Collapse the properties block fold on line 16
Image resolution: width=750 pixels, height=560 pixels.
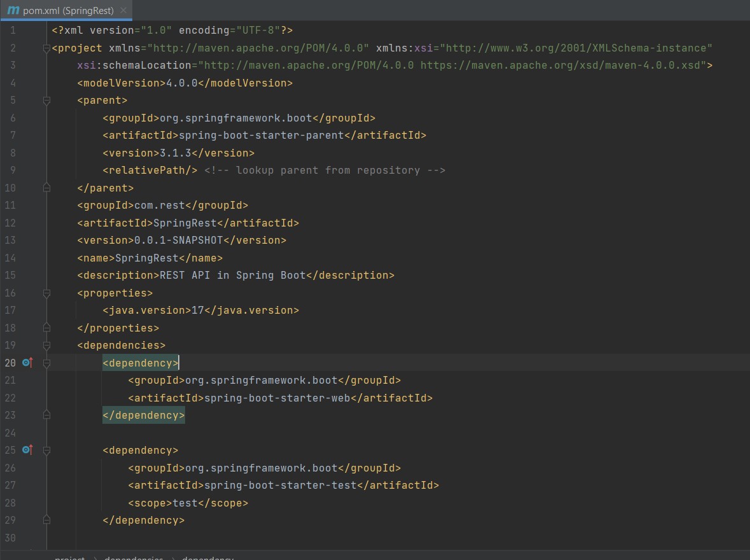46,293
